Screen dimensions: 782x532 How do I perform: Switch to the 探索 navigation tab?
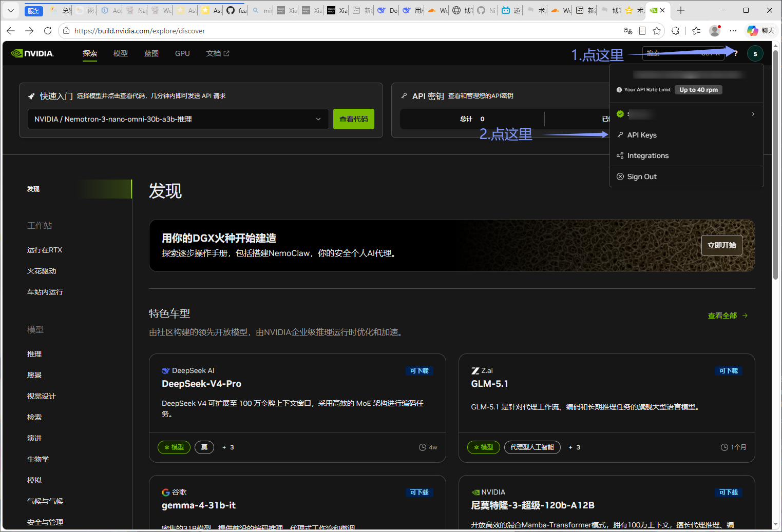[90, 53]
